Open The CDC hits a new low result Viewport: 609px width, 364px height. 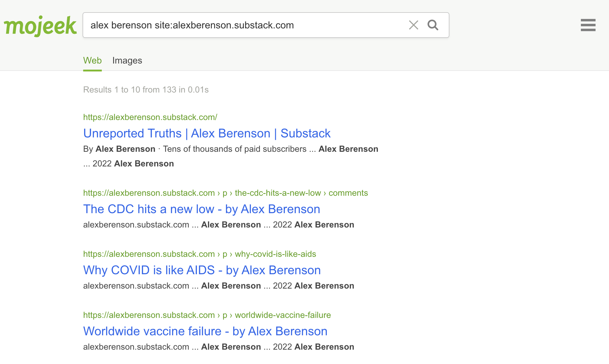[x=201, y=209]
